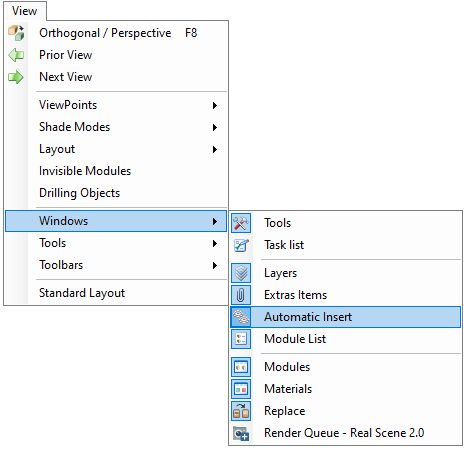Screen dimensions: 466x450
Task: Click the Materials window icon
Action: pyautogui.click(x=241, y=389)
